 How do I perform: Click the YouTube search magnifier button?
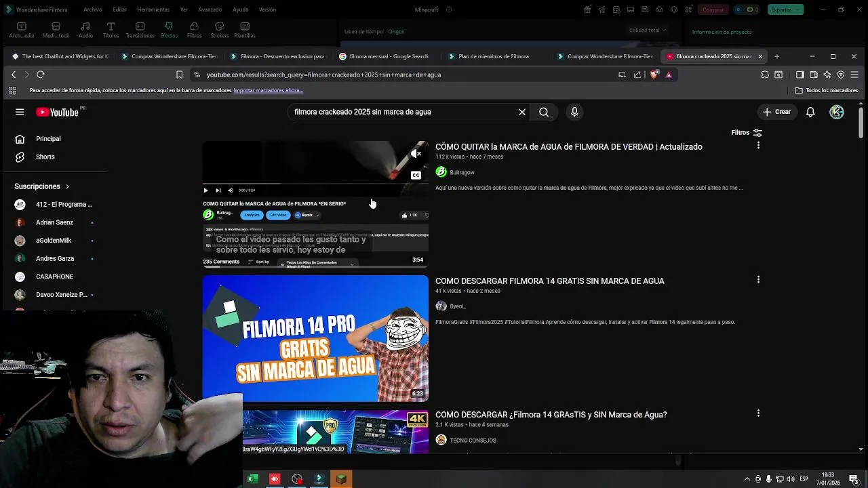pyautogui.click(x=544, y=112)
